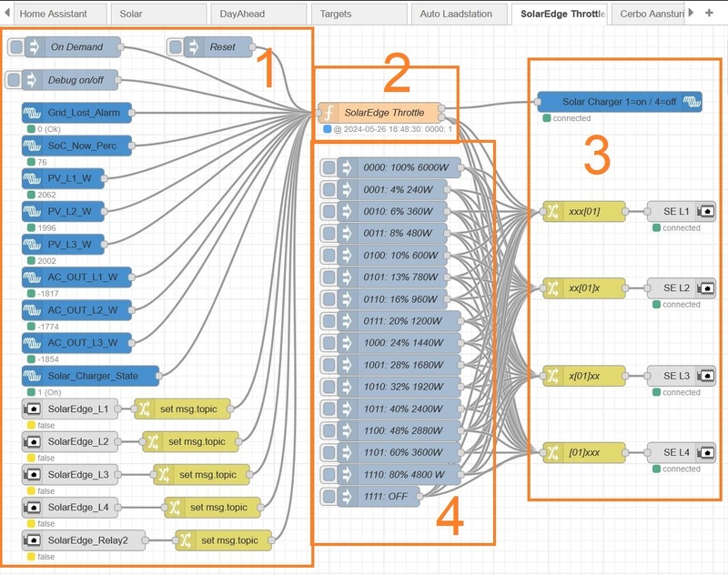
Task: Click Victron icon on AC_OUT_L3_W node
Action: point(32,343)
